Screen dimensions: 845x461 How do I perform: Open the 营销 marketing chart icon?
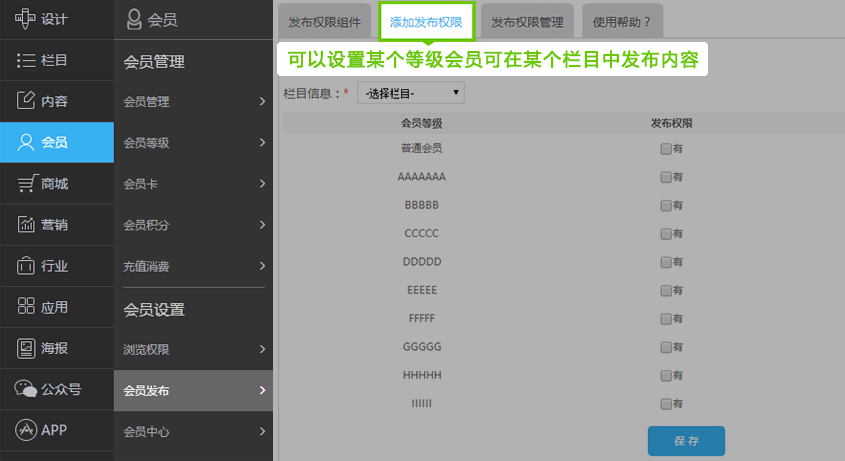26,225
